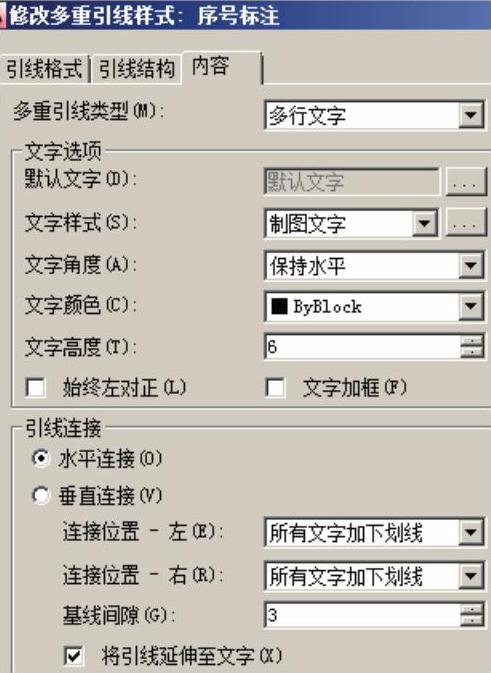
Task: Click the ellipsis button beside 文字样式 dropdown
Action: 466,222
